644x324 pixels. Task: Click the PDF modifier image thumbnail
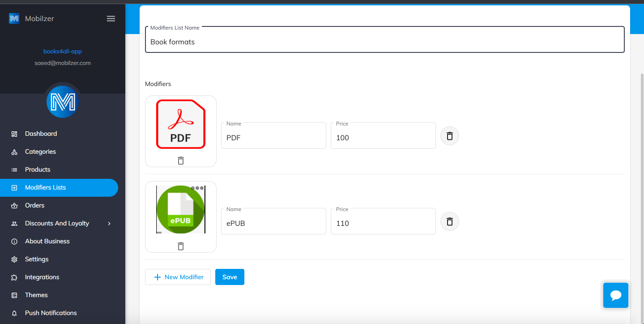point(181,124)
